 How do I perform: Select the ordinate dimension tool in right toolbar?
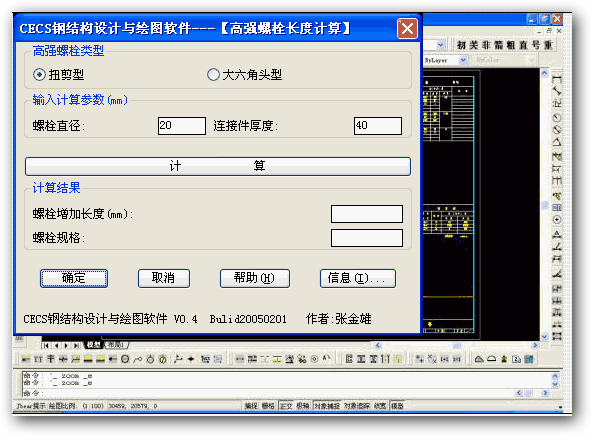[557, 103]
